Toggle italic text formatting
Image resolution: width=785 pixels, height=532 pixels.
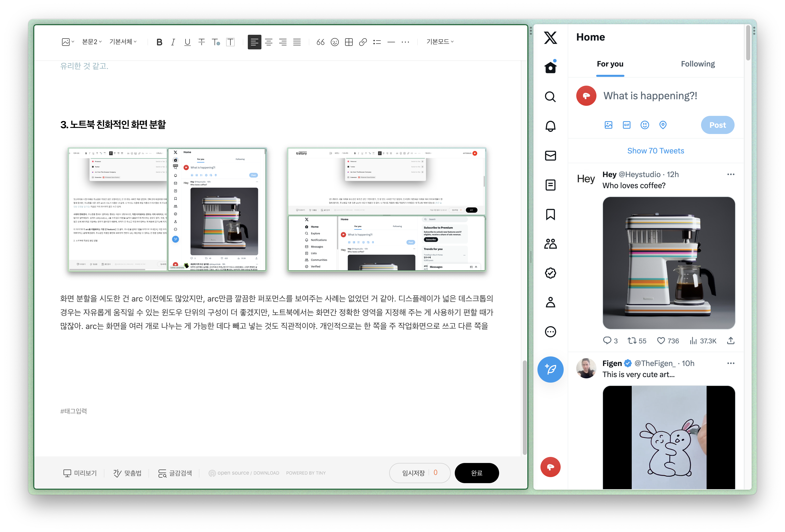[x=173, y=42]
